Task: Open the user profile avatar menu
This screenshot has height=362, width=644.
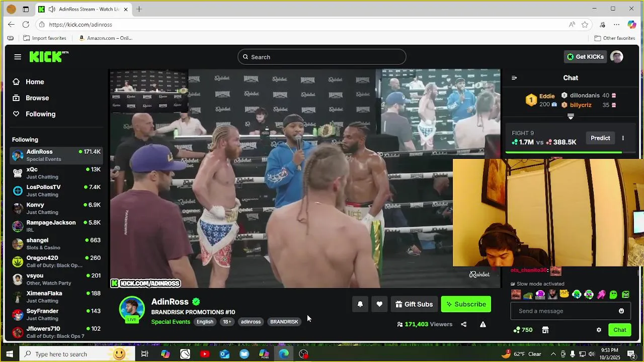Action: point(617,57)
